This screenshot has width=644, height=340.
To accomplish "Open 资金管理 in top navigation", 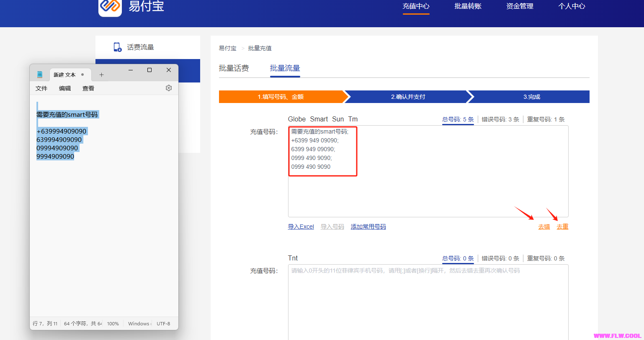I will coord(520,6).
